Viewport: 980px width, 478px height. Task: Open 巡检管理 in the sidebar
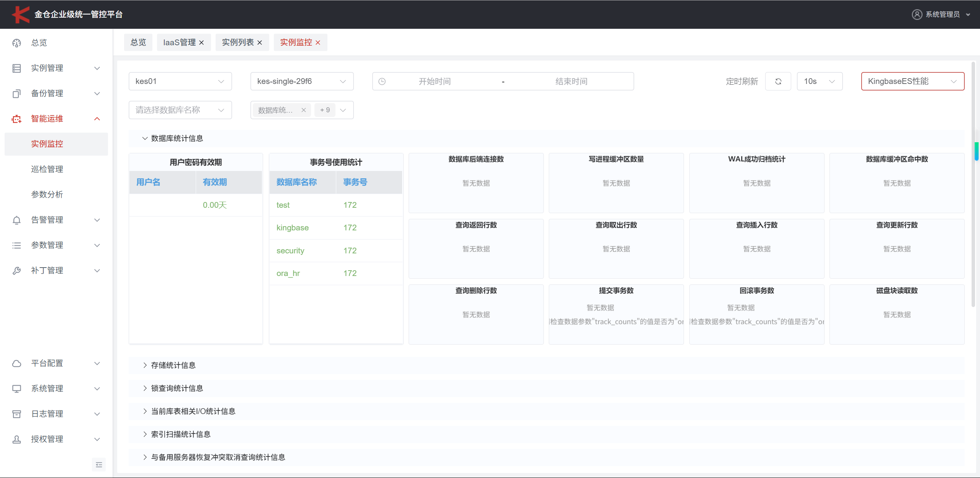pos(47,169)
